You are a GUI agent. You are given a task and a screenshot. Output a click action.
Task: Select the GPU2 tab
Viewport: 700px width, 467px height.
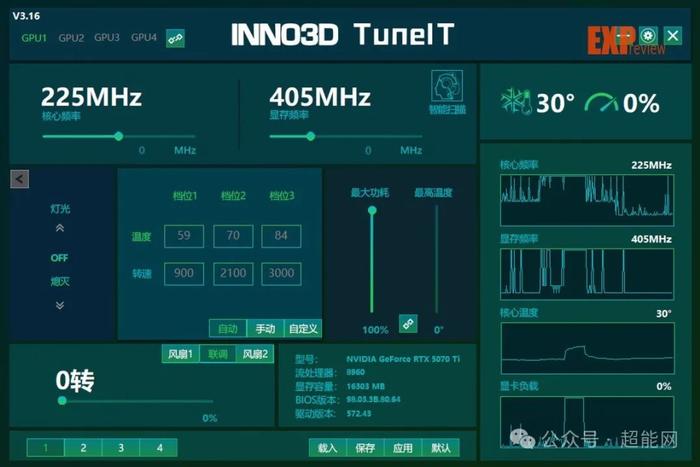[x=71, y=38]
